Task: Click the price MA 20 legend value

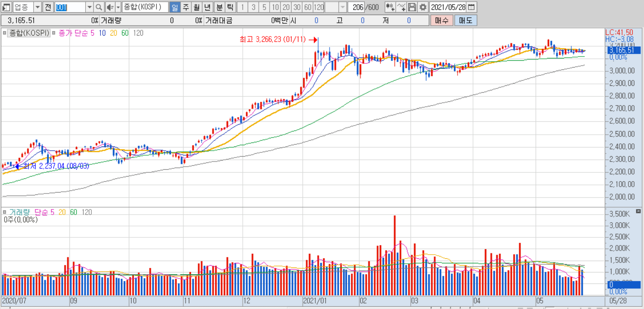Action: click(114, 33)
